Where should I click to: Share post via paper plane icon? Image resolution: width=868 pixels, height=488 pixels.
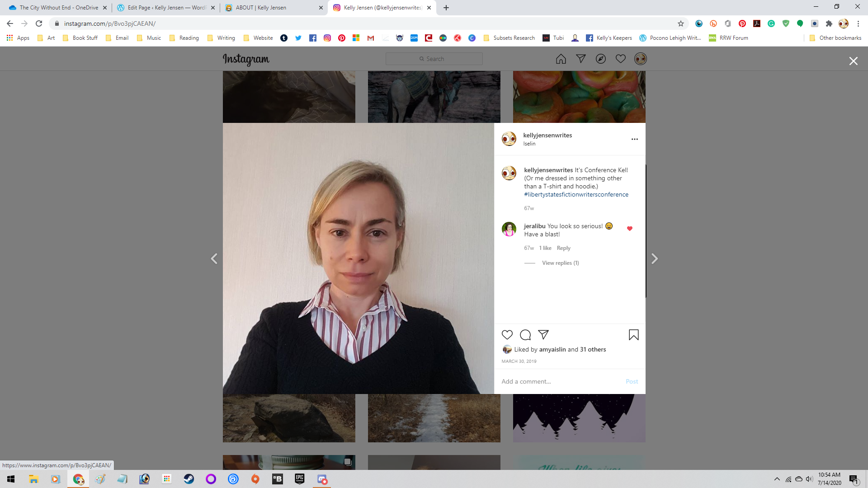point(543,335)
